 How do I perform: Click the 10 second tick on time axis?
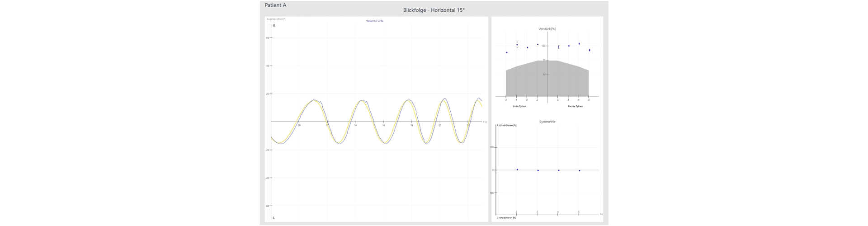[x=299, y=125]
